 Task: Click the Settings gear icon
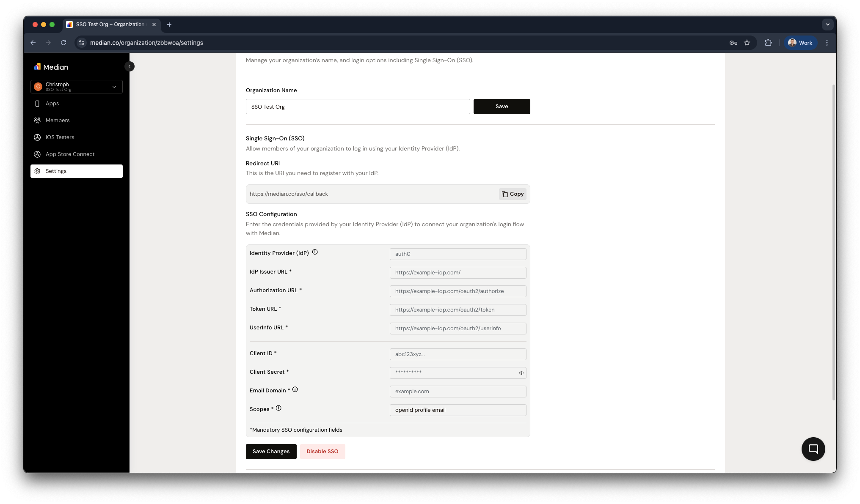click(x=37, y=171)
